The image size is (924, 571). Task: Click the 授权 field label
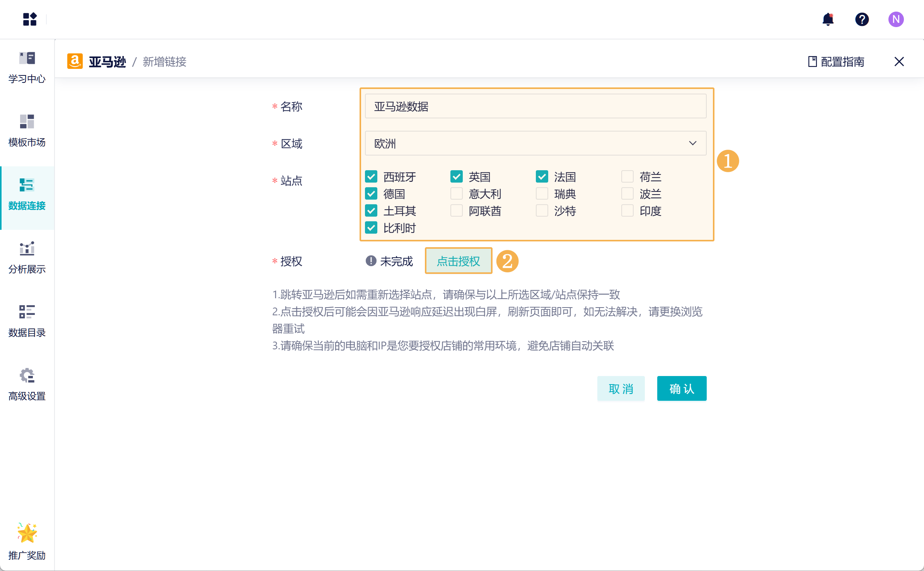pyautogui.click(x=292, y=261)
